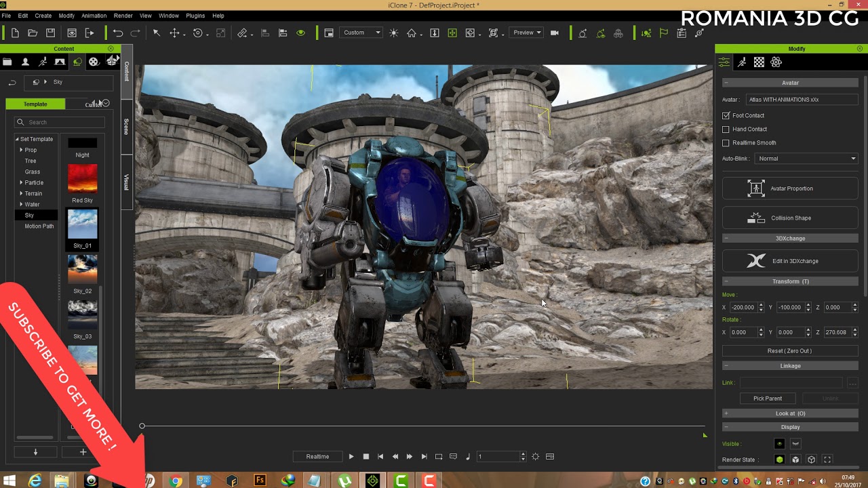The width and height of the screenshot is (868, 488).
Task: Select the Sky_02 thumbnail
Action: 82,269
